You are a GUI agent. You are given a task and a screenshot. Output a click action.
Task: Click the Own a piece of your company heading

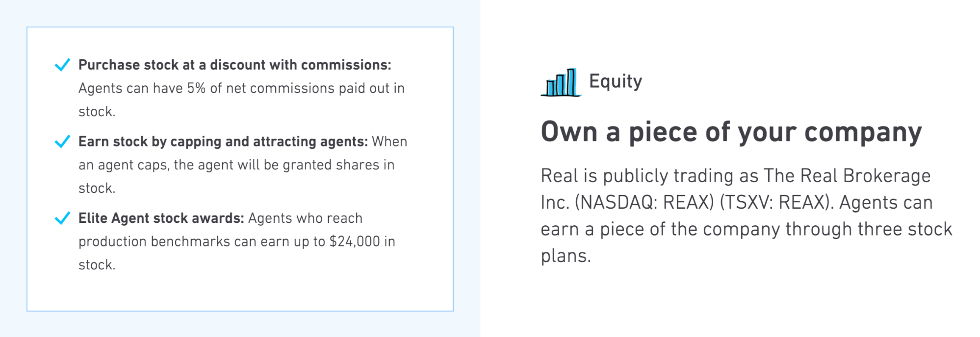tap(731, 132)
